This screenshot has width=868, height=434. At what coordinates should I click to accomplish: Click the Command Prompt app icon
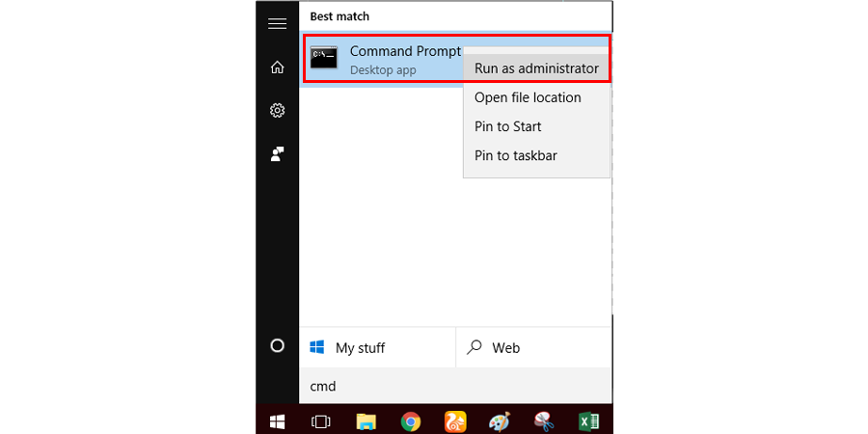tap(324, 58)
